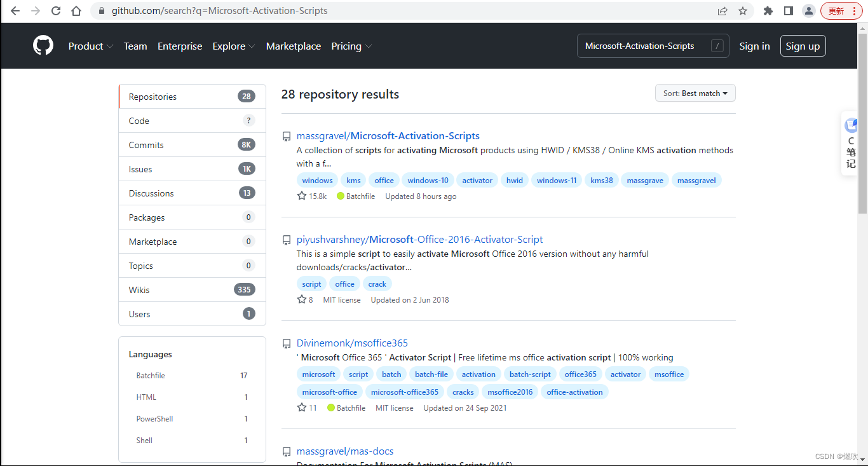Screen dimensions: 868x466
Task: Open the Sort: Best match dropdown
Action: (695, 93)
